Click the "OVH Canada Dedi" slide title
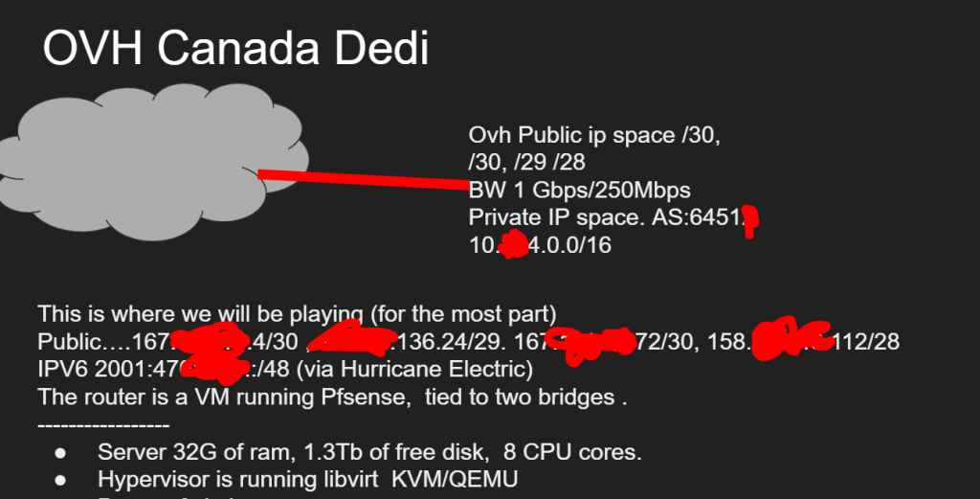 (x=235, y=48)
